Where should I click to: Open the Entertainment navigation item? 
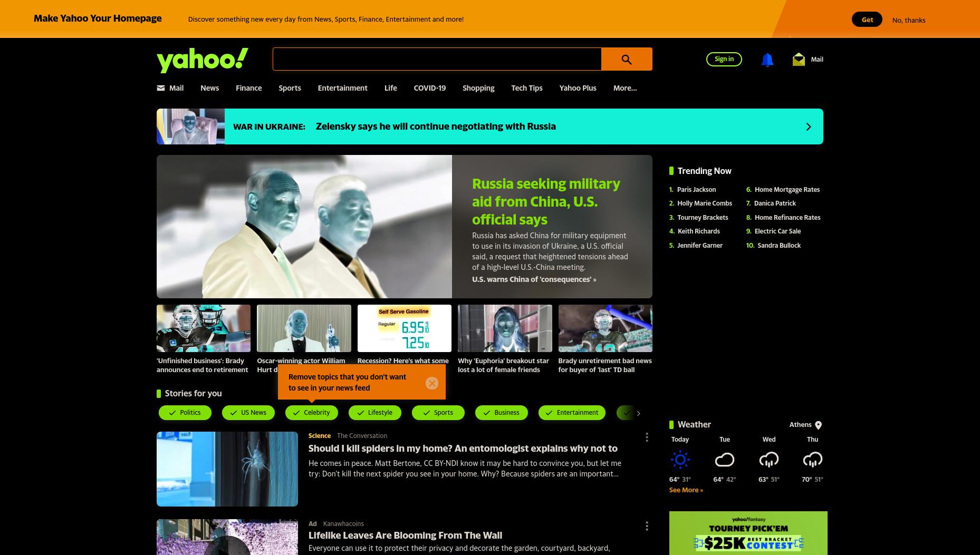tap(342, 88)
